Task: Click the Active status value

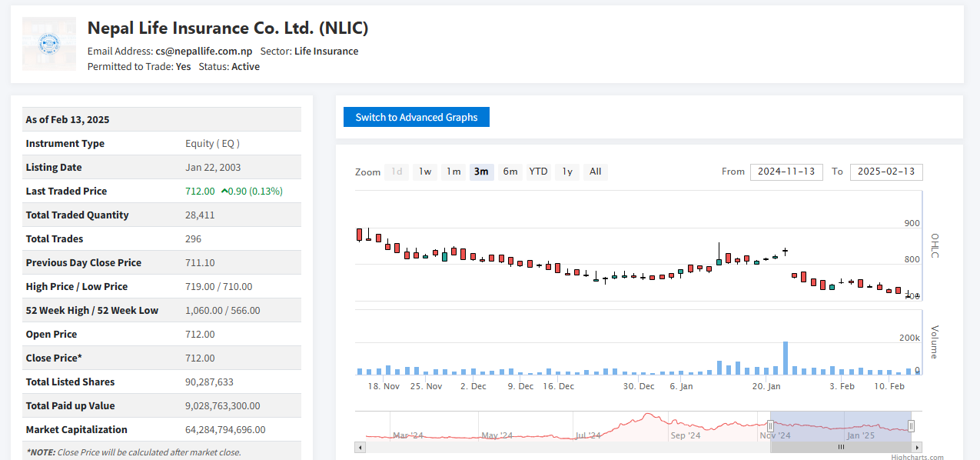Action: tap(245, 66)
